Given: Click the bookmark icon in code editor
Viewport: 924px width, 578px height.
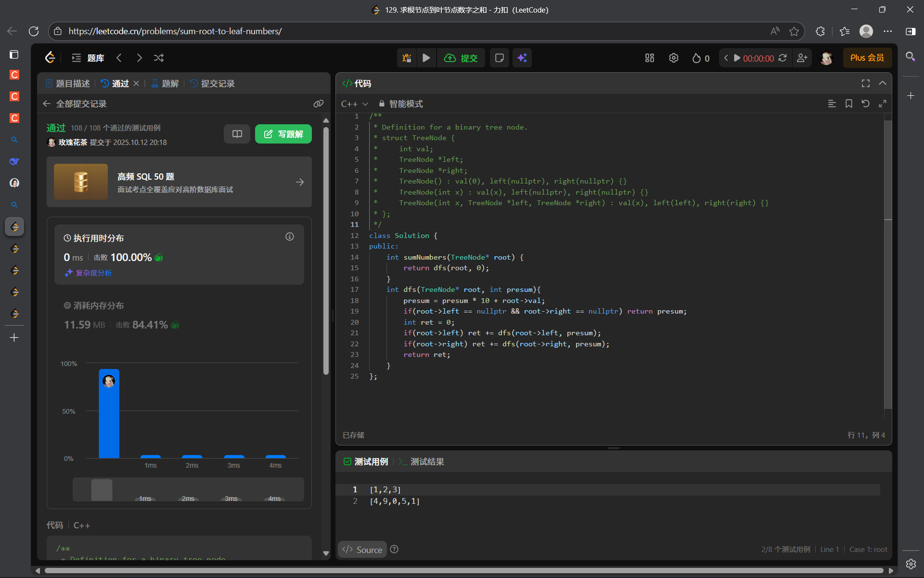Looking at the screenshot, I should point(848,104).
